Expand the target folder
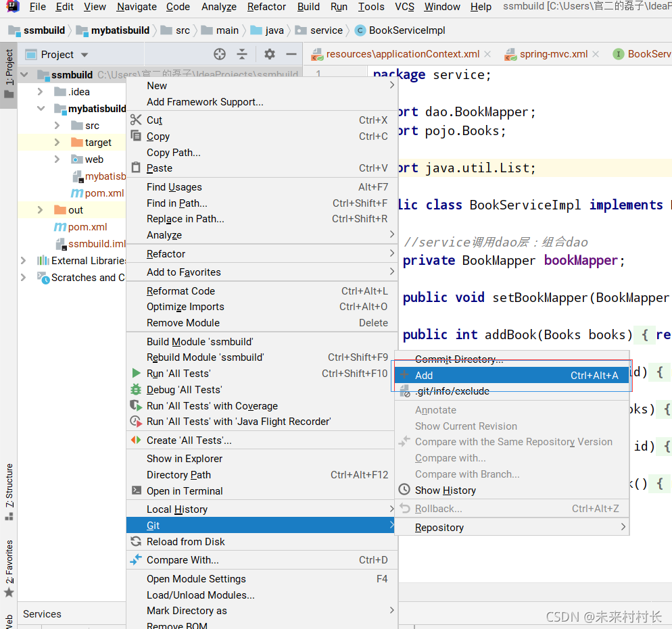Screen dimensions: 672x629 pyautogui.click(x=57, y=142)
